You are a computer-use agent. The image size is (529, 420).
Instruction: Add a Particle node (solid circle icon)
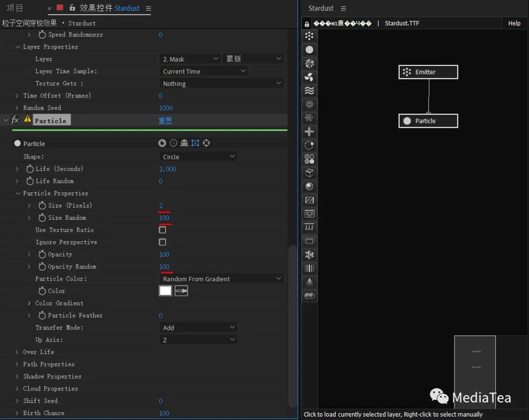pos(309,49)
